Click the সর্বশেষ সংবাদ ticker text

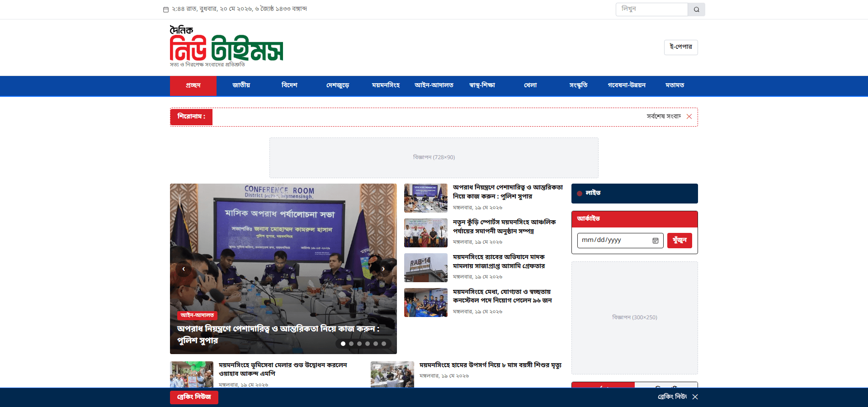pyautogui.click(x=664, y=117)
